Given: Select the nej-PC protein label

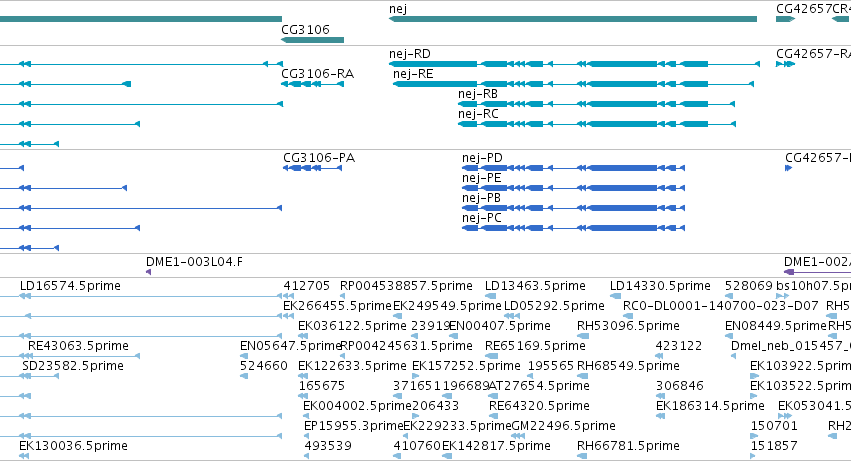Looking at the screenshot, I should point(482,218).
